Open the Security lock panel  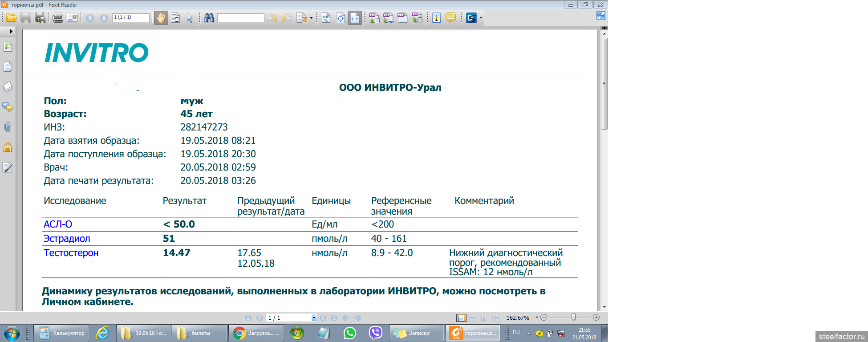(8, 147)
